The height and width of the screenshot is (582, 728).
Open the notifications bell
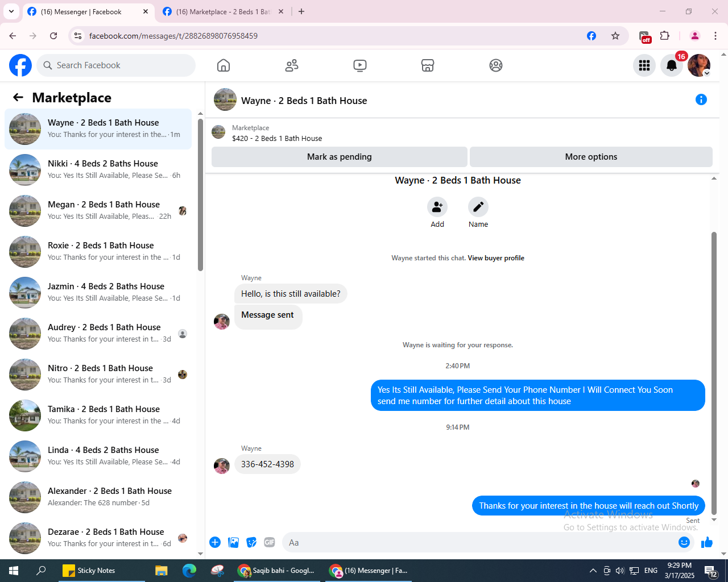pos(672,65)
